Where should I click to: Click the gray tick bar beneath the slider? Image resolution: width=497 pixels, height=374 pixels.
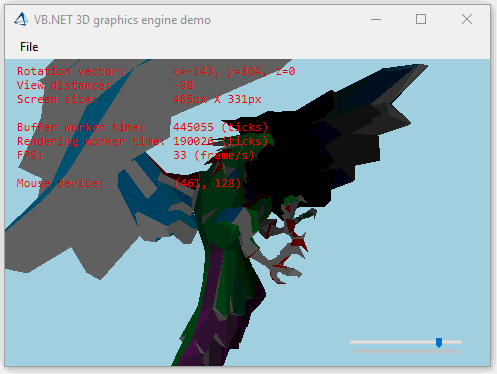click(407, 352)
